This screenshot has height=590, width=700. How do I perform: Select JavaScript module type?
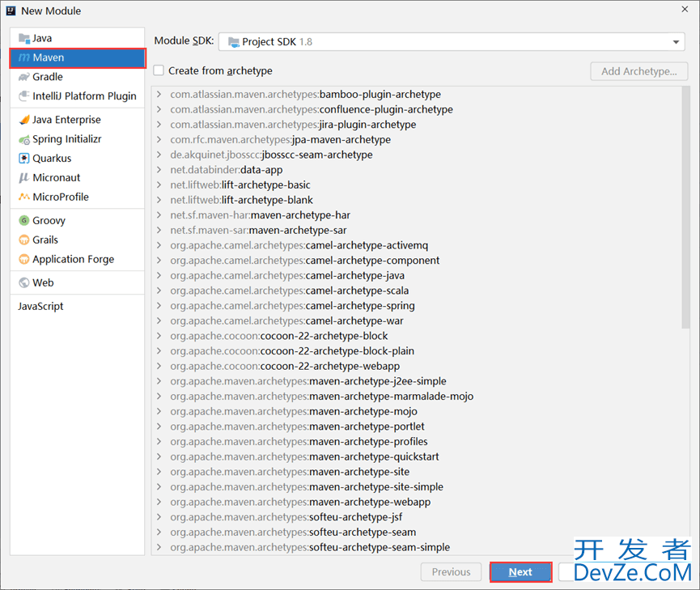(x=77, y=307)
